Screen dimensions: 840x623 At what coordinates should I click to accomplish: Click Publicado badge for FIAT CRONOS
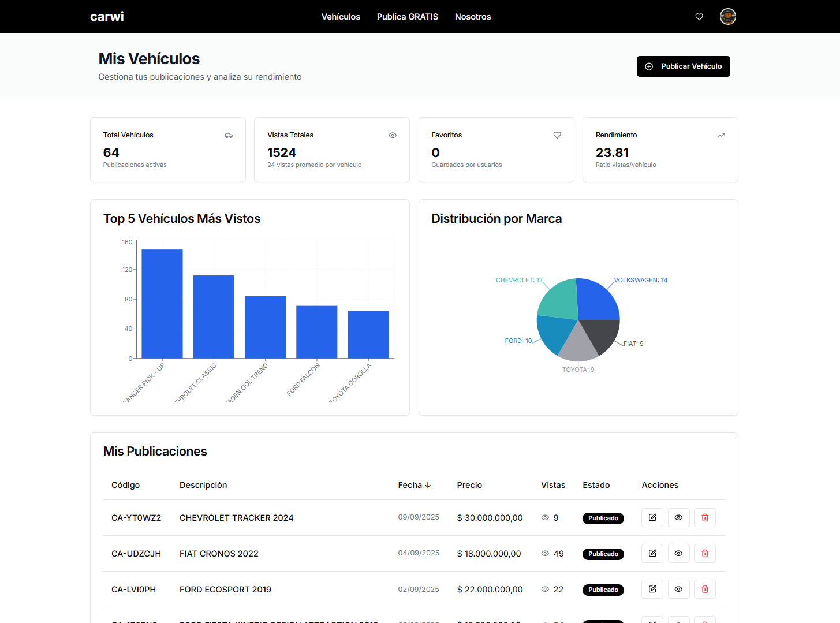point(603,554)
